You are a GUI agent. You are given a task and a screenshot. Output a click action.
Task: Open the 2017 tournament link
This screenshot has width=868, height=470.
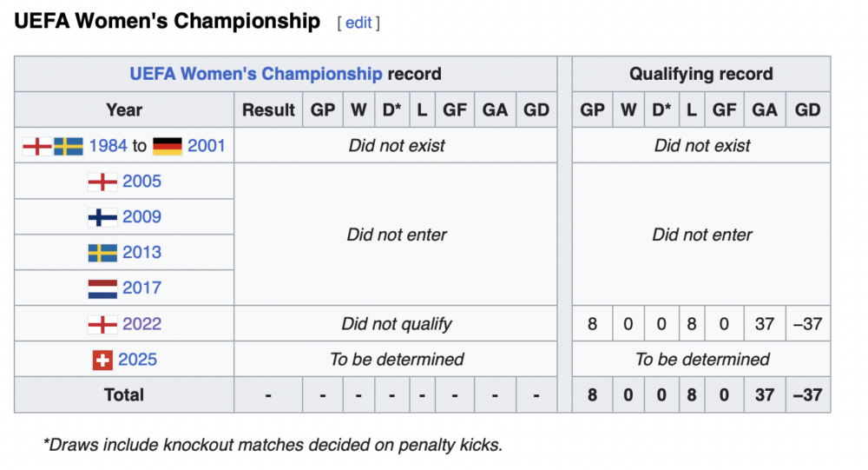pyautogui.click(x=141, y=288)
